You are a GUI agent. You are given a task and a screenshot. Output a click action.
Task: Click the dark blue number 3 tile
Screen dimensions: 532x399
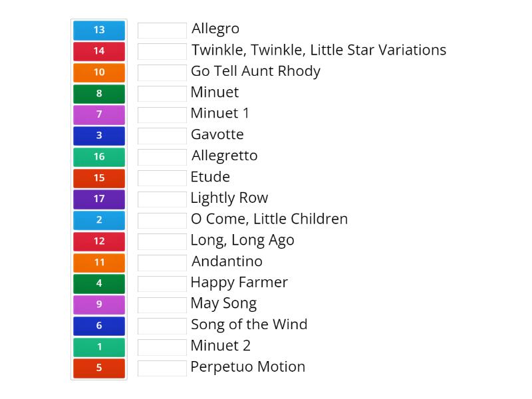coord(99,136)
